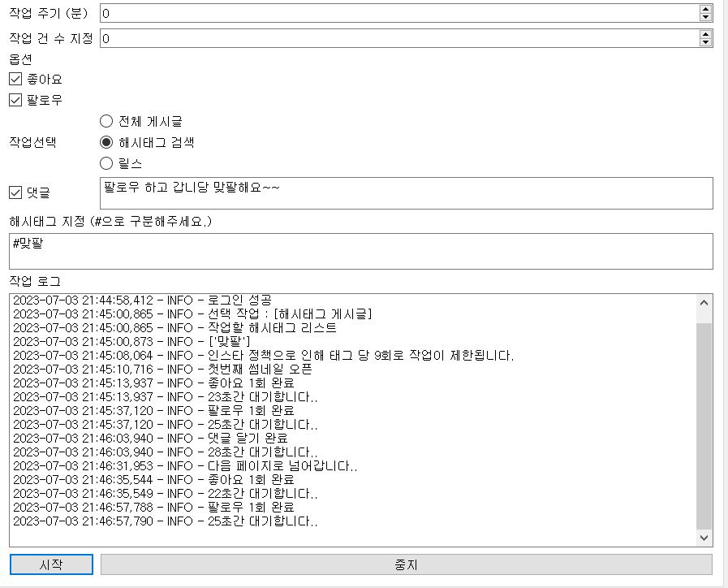The height and width of the screenshot is (588, 728).
Task: Focus the 작업 건 수 지정 input field
Action: tap(398, 38)
